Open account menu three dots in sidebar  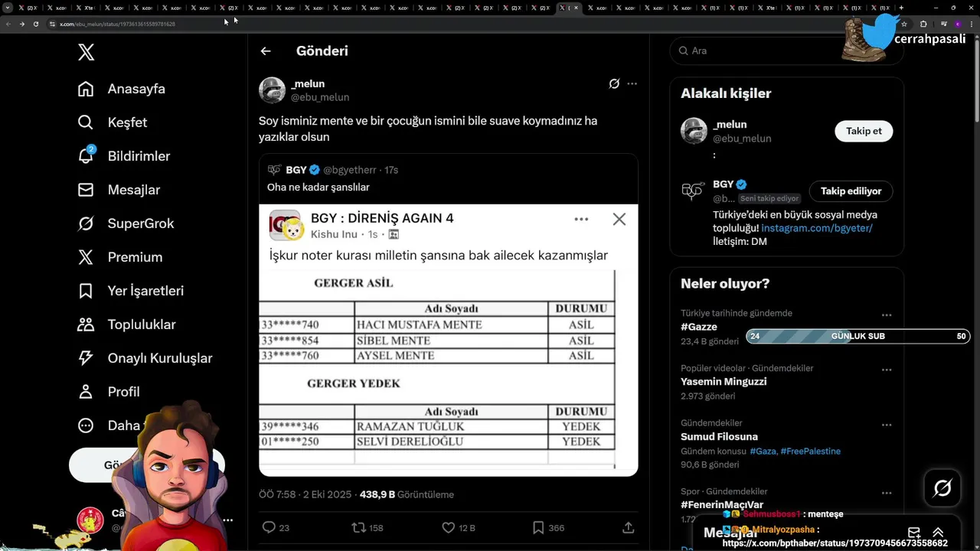click(227, 520)
